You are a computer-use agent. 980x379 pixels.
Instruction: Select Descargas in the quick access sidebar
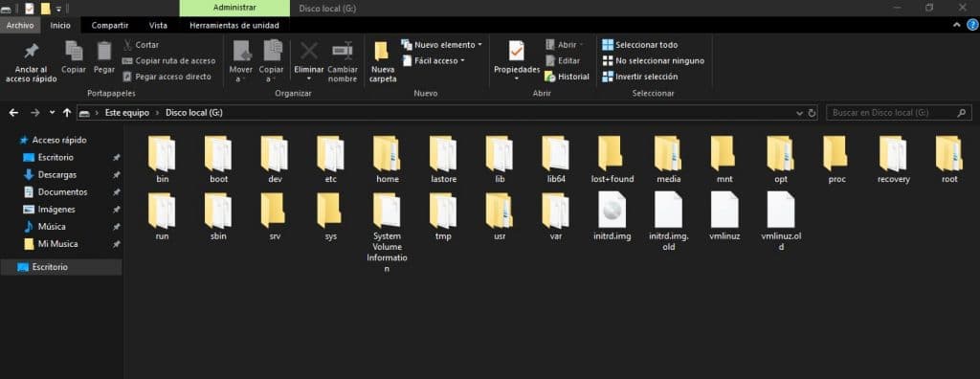(56, 175)
